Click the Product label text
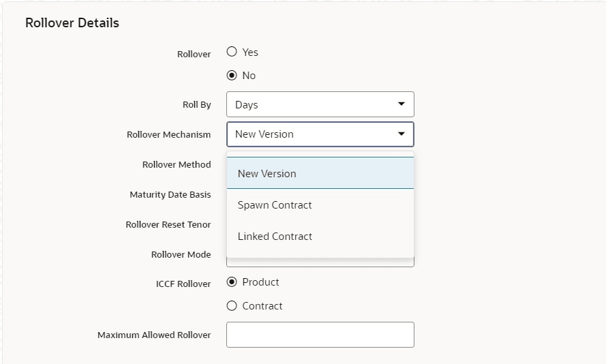The height and width of the screenshot is (364, 606). (260, 282)
